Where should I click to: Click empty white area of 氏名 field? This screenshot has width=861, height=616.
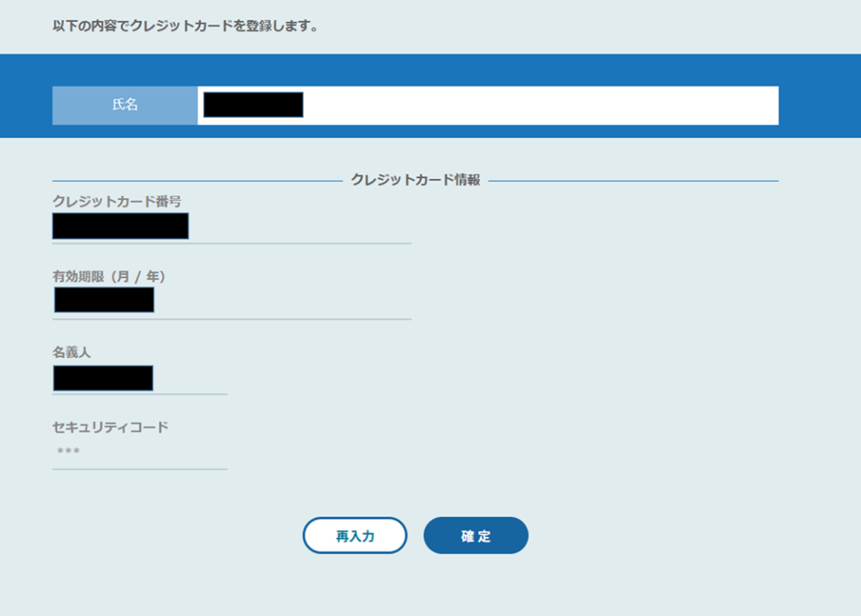(538, 105)
